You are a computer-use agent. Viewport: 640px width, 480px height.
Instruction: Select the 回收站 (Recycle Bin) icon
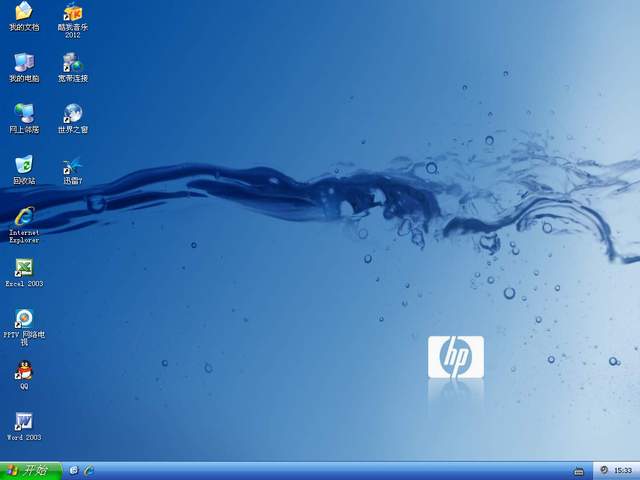pos(23,165)
